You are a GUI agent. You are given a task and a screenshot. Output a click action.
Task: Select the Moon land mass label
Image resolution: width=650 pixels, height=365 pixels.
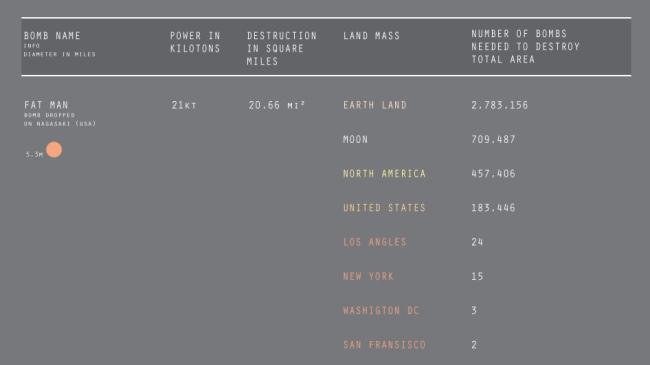[355, 139]
